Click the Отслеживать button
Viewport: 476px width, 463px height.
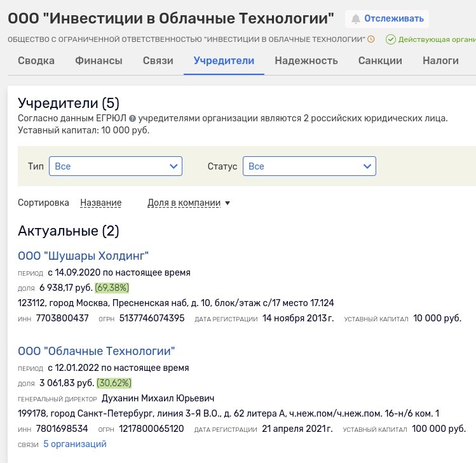click(387, 19)
